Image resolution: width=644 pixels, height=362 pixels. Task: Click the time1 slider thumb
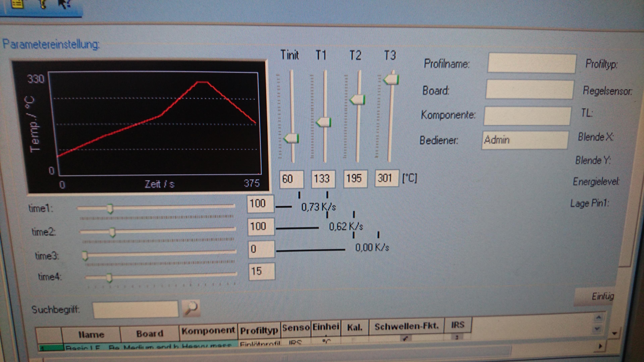point(110,208)
